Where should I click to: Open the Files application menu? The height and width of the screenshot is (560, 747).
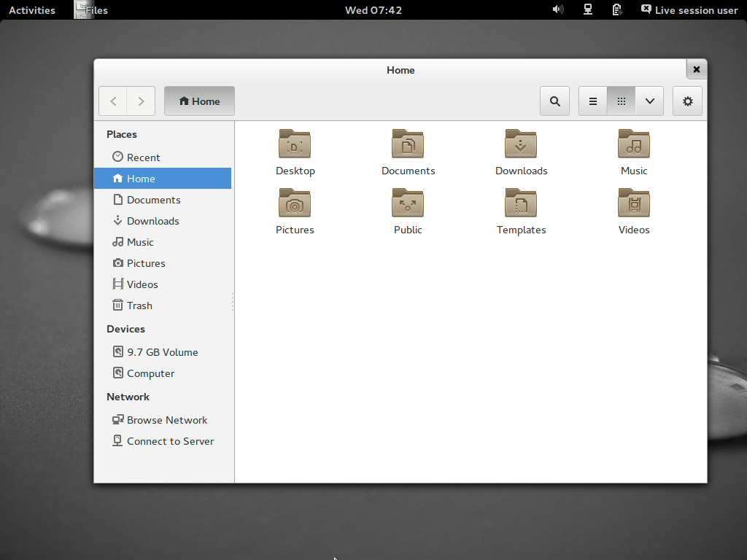click(91, 10)
